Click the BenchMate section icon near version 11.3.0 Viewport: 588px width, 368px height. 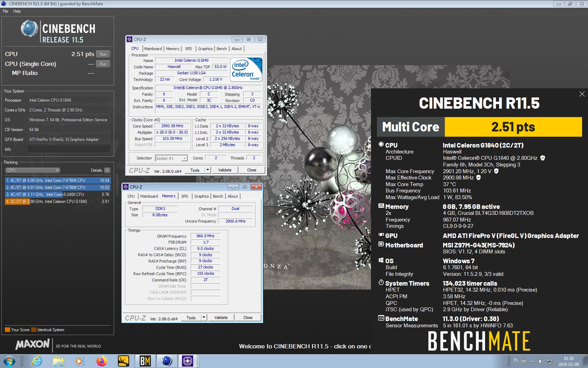[x=381, y=318]
